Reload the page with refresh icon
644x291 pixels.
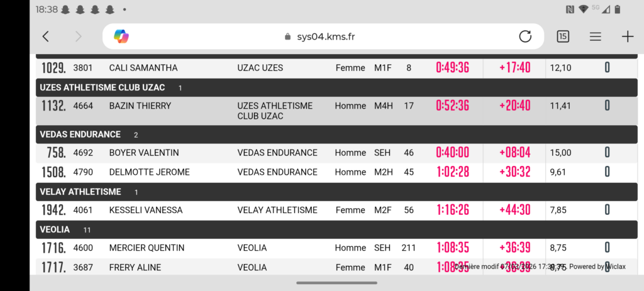pos(525,36)
